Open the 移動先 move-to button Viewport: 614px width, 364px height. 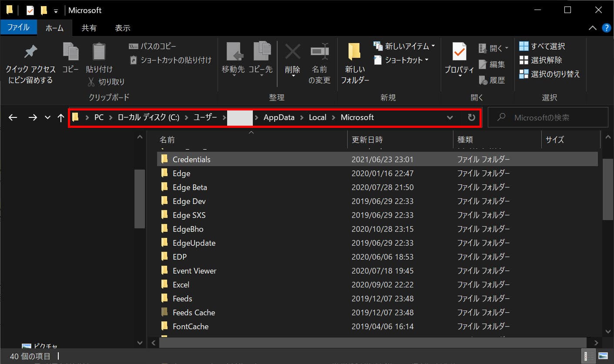[234, 60]
